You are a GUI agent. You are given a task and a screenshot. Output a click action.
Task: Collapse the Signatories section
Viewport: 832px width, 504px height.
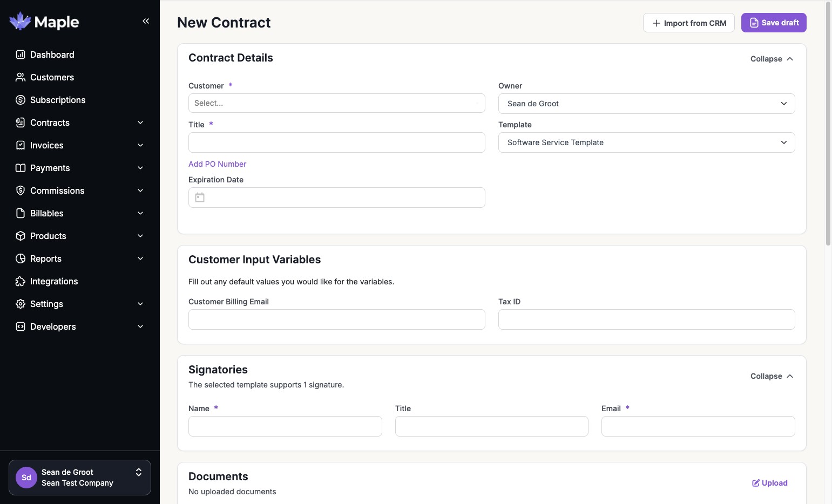772,376
